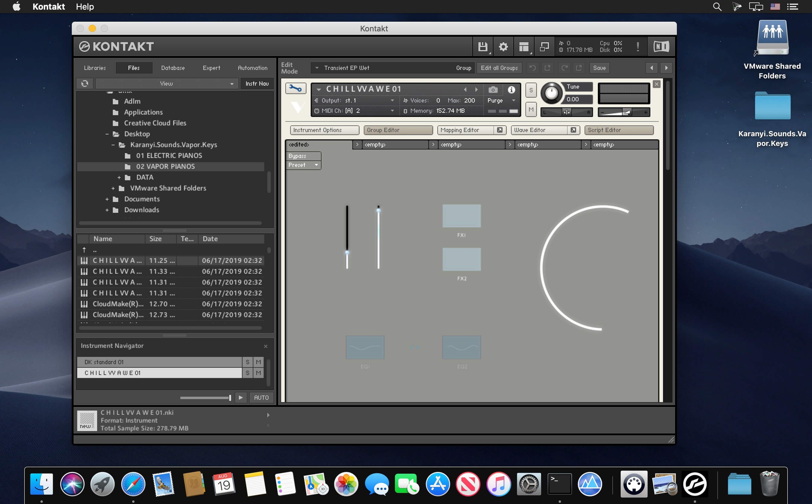Mute CHILLWAWE 01 in navigator
The width and height of the screenshot is (812, 504).
(x=259, y=373)
